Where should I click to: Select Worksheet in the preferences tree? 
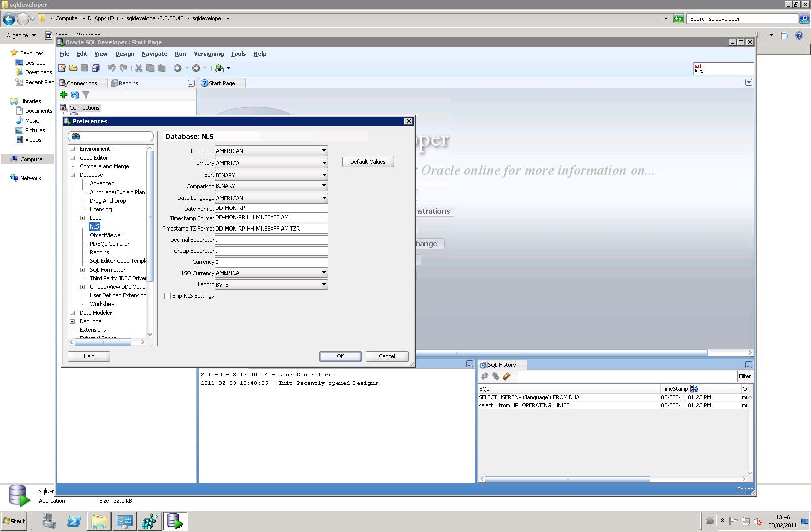click(x=103, y=304)
